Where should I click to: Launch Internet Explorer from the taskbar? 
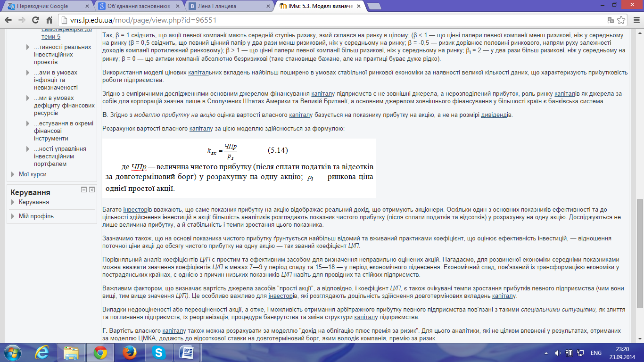click(x=43, y=353)
